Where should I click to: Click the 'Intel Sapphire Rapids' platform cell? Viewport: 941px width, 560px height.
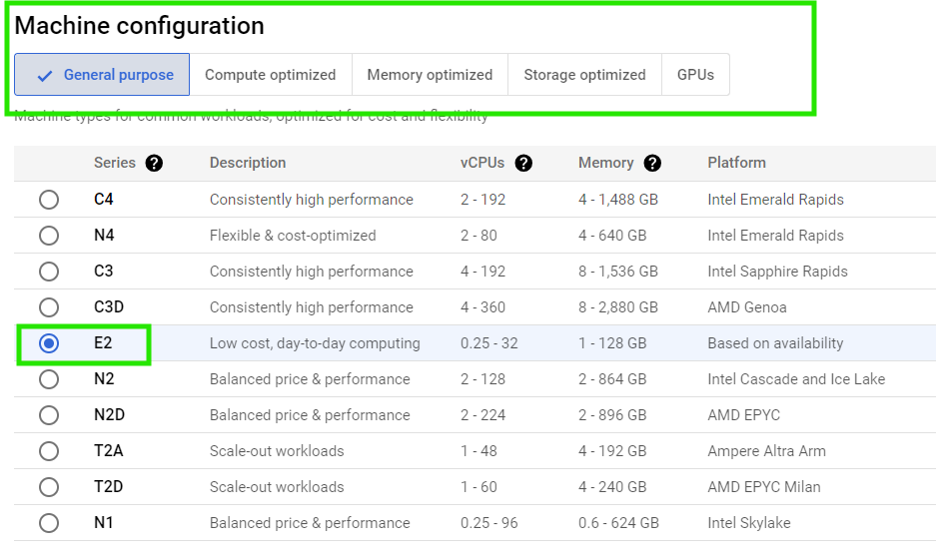(x=778, y=271)
